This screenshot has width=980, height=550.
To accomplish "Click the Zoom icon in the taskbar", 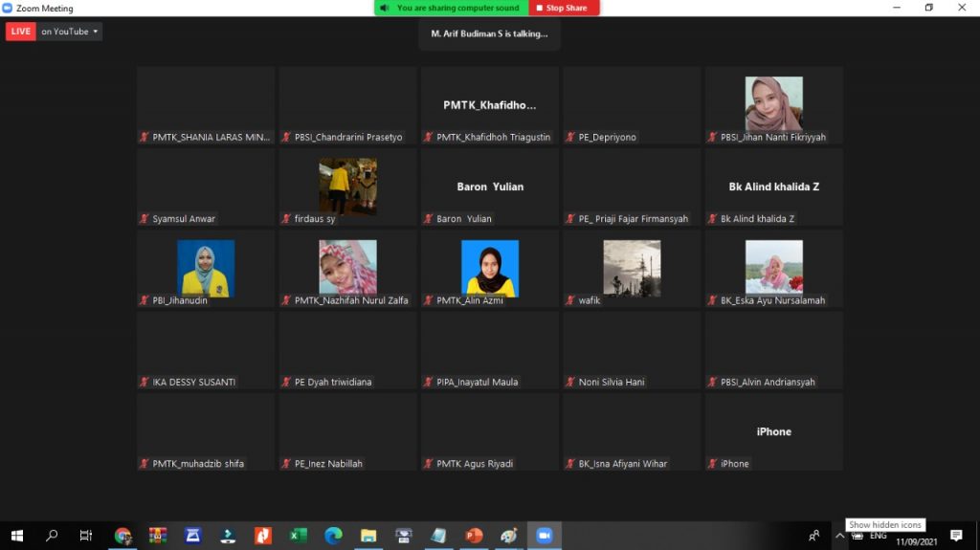I will click(x=545, y=536).
